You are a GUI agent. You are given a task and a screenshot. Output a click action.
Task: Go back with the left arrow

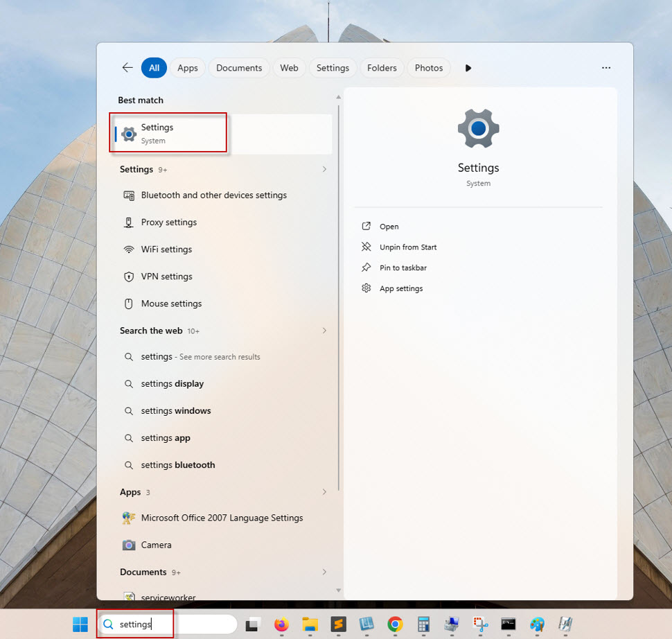(x=127, y=68)
